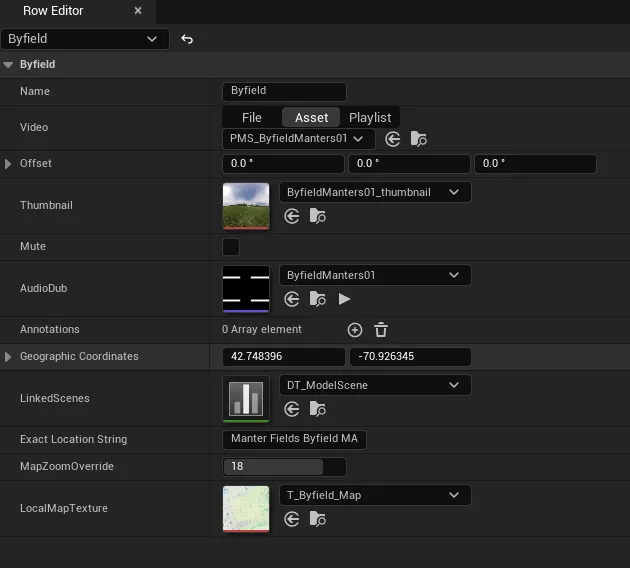The height and width of the screenshot is (568, 630).
Task: Adjust the MapZoomOverride slider value 18
Action: tap(284, 466)
